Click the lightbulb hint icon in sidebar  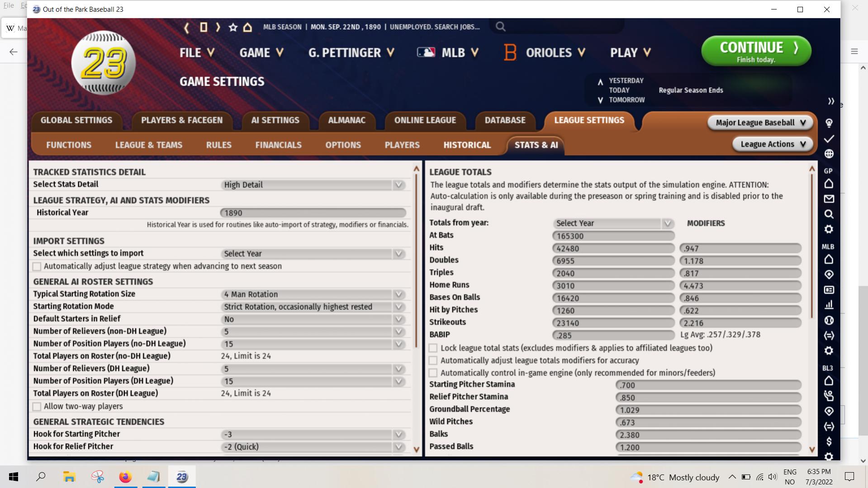pos(829,123)
